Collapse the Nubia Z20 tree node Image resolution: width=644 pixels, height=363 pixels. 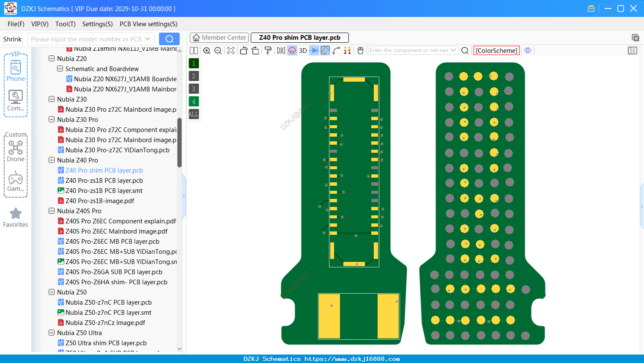coord(52,59)
